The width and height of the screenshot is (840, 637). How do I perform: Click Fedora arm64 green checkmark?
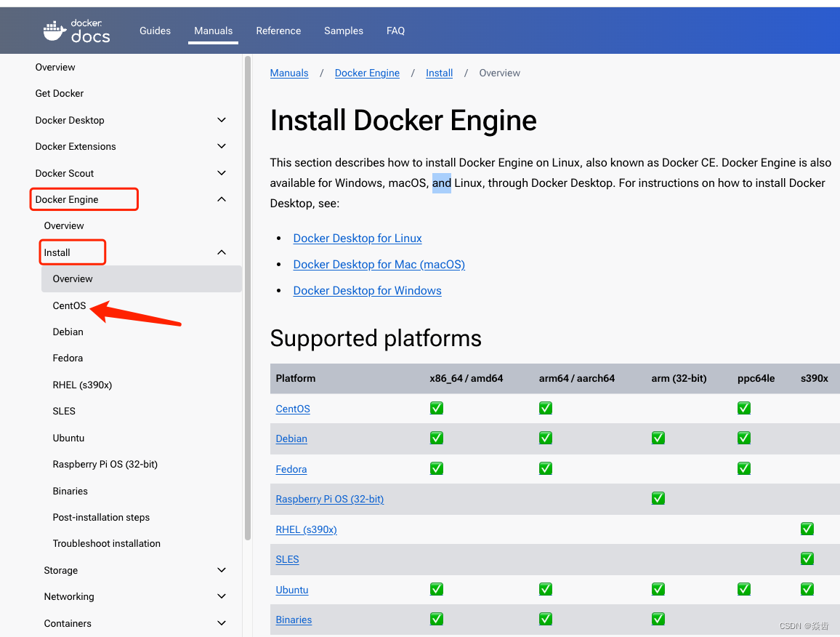click(x=546, y=468)
